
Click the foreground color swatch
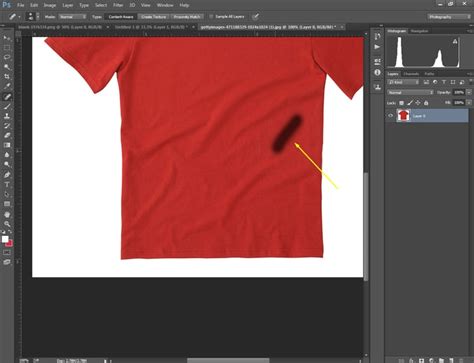5,239
